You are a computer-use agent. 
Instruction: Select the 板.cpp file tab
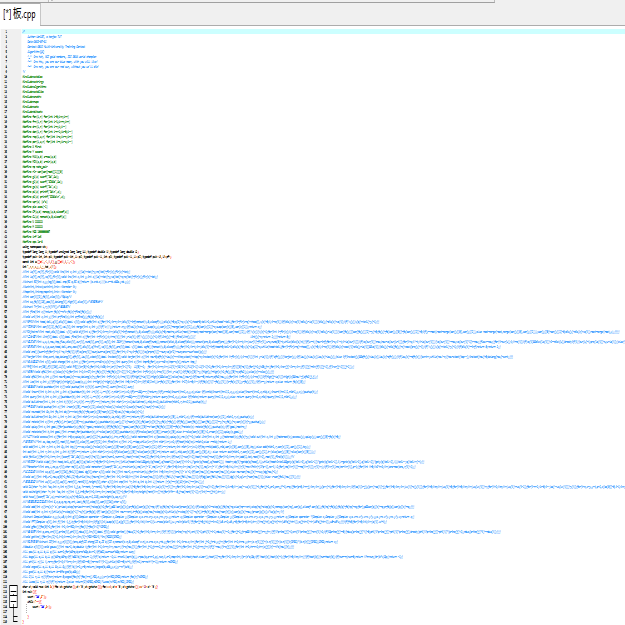pos(26,15)
